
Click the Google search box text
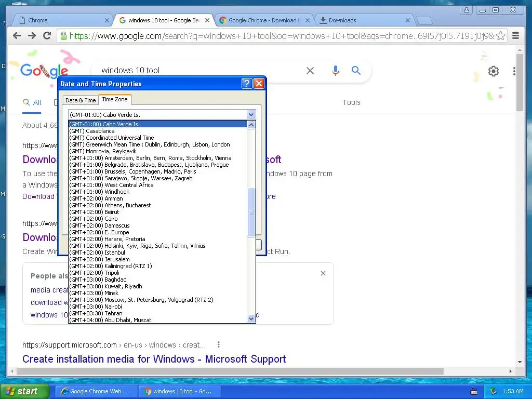pyautogui.click(x=130, y=70)
